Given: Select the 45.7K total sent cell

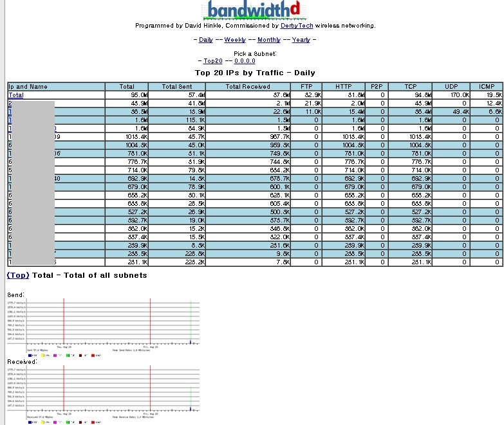Looking at the screenshot, I should tap(177, 137).
